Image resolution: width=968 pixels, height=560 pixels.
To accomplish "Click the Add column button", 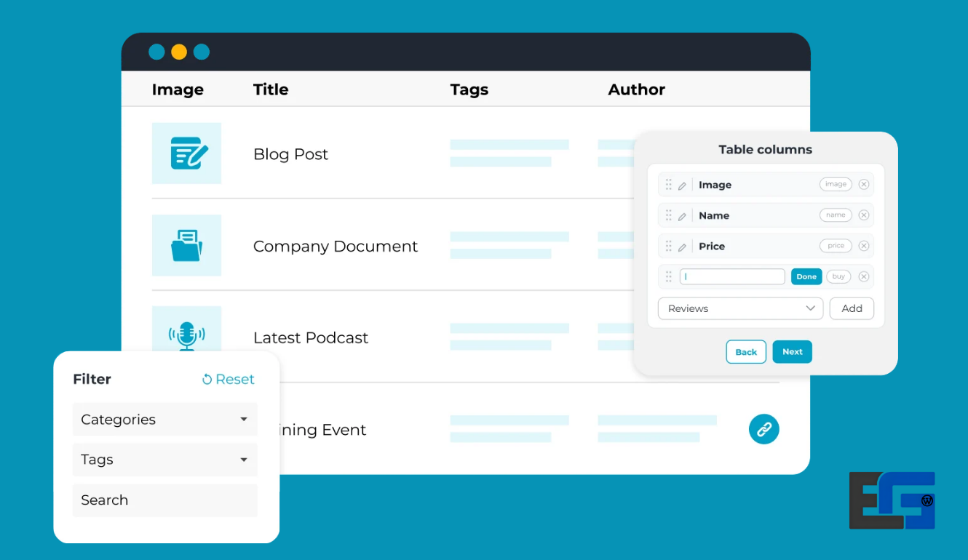I will pyautogui.click(x=852, y=308).
